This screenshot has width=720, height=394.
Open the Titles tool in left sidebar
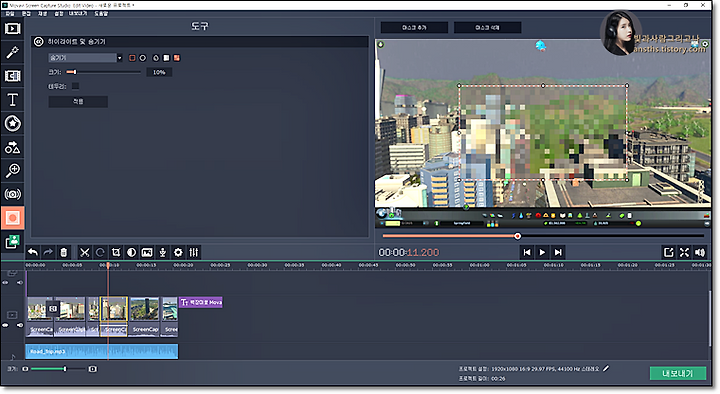pyautogui.click(x=12, y=100)
